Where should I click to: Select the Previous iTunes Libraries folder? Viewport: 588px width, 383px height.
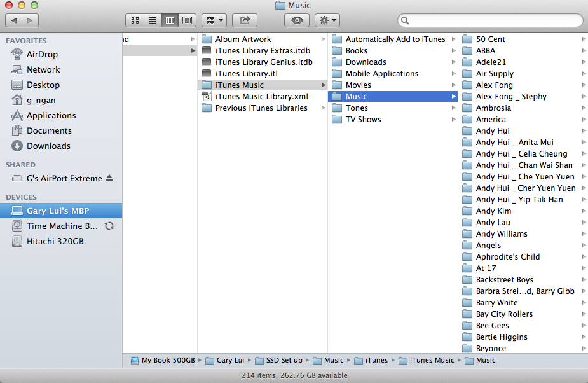263,108
